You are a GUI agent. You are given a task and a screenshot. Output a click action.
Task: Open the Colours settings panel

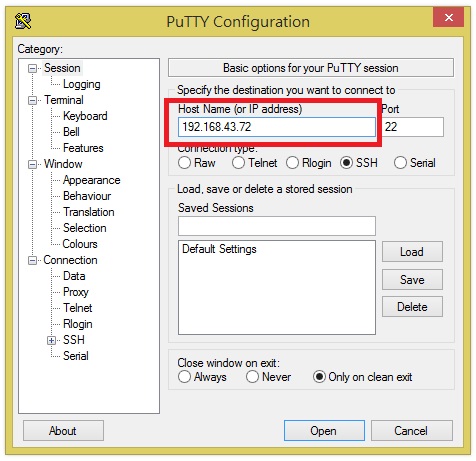pyautogui.click(x=80, y=244)
